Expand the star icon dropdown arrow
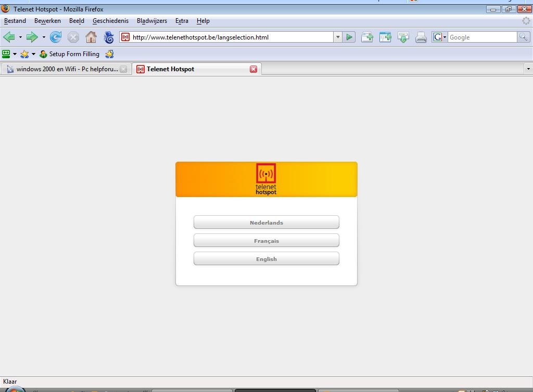The width and height of the screenshot is (533, 392). pyautogui.click(x=33, y=54)
